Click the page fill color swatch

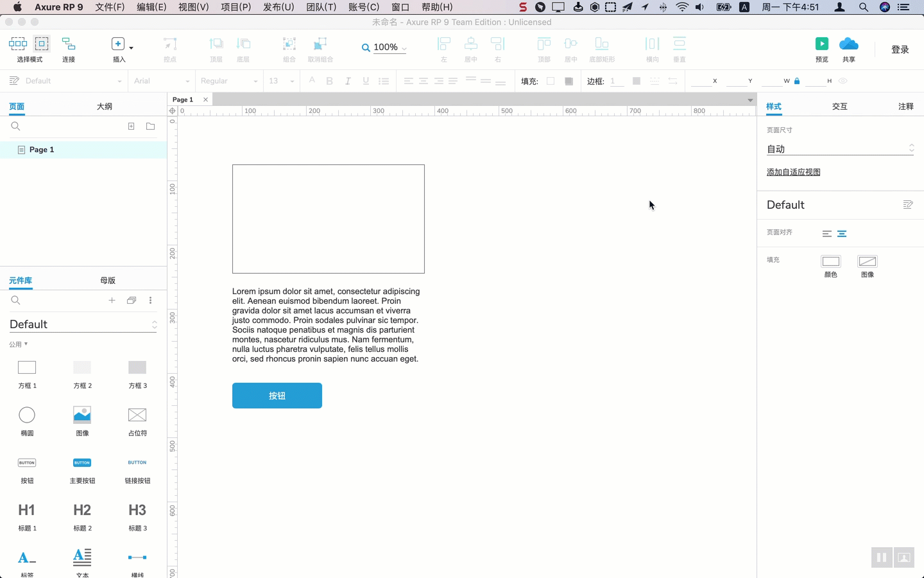point(830,261)
